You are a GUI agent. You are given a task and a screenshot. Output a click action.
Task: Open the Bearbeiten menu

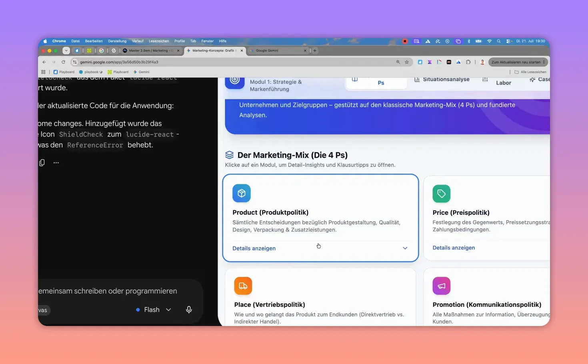(94, 41)
